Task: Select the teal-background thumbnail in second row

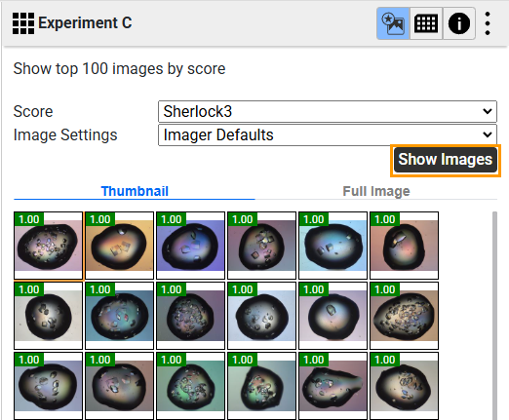Action: click(119, 316)
